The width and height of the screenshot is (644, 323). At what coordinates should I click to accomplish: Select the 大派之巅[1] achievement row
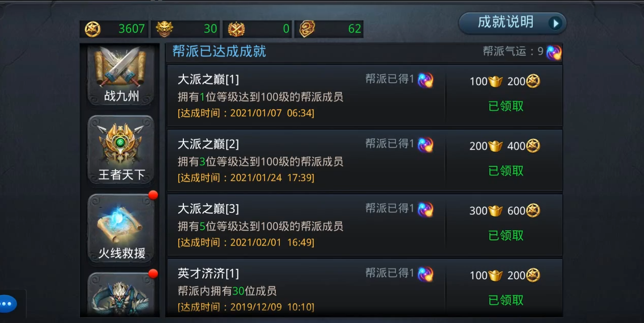coord(365,95)
